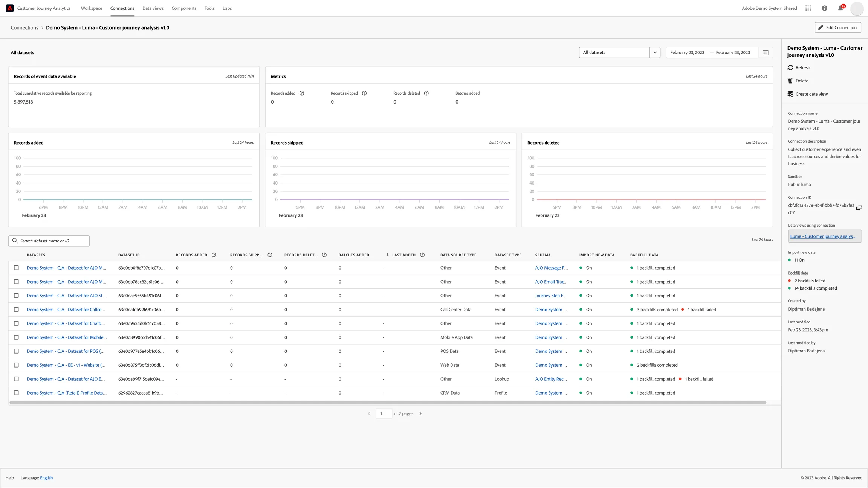Screen dimensions: 868x488
Task: Check the Dataset for Callce... row checkbox
Action: [16, 310]
